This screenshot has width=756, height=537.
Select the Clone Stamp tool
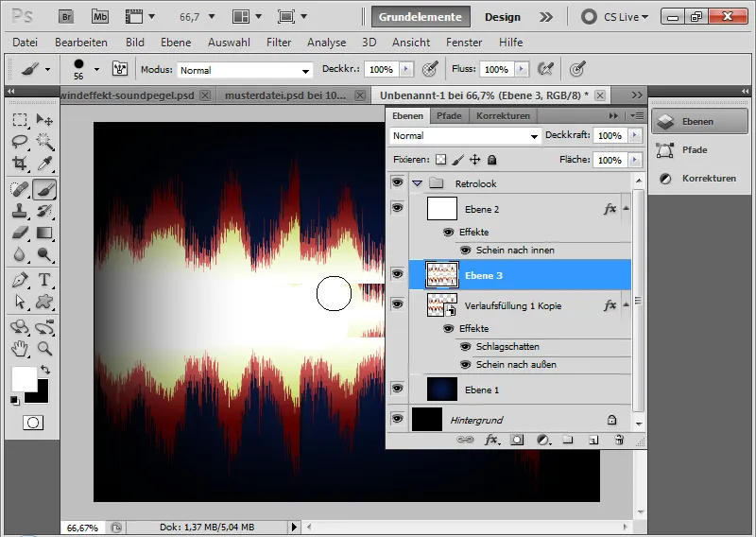(x=20, y=211)
